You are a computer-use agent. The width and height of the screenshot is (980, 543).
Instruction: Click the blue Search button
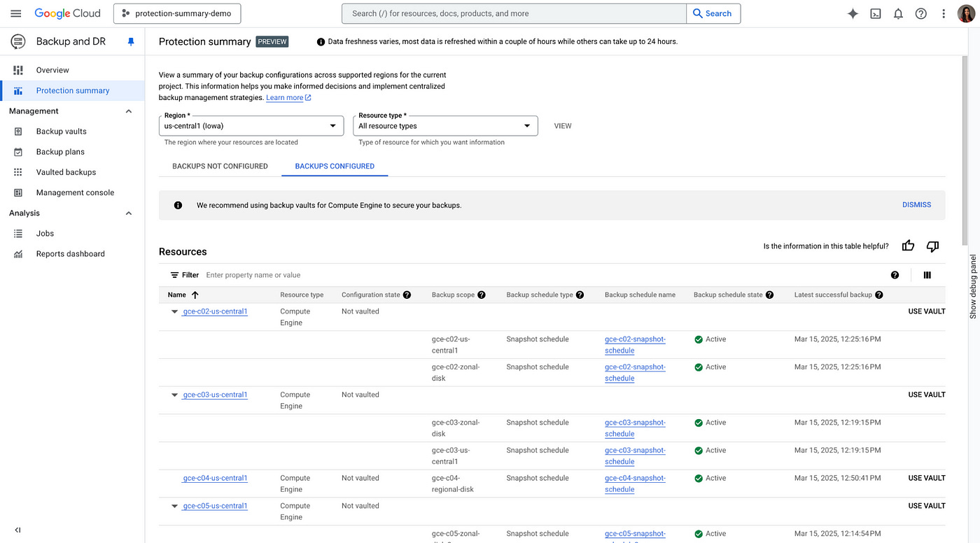tap(713, 13)
